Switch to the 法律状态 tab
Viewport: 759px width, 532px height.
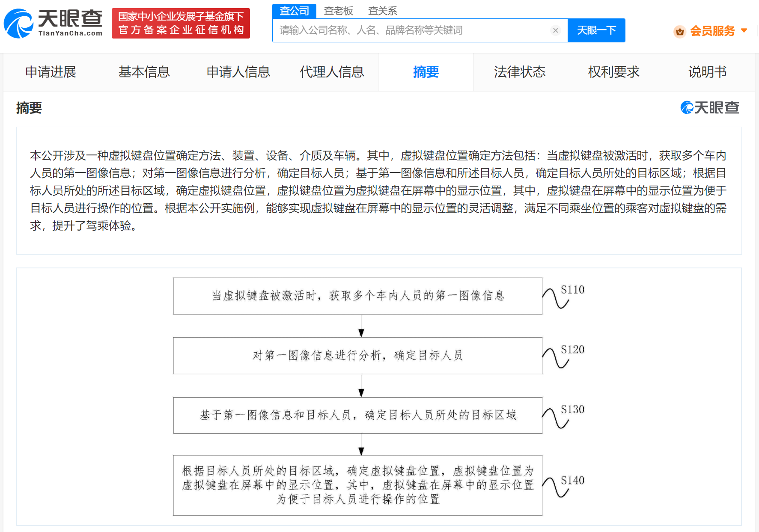tap(520, 72)
